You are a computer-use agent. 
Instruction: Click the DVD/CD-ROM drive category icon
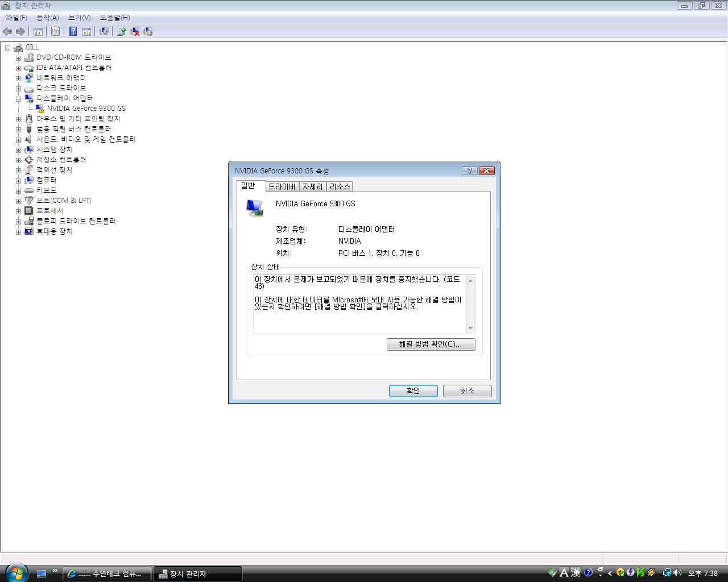29,57
